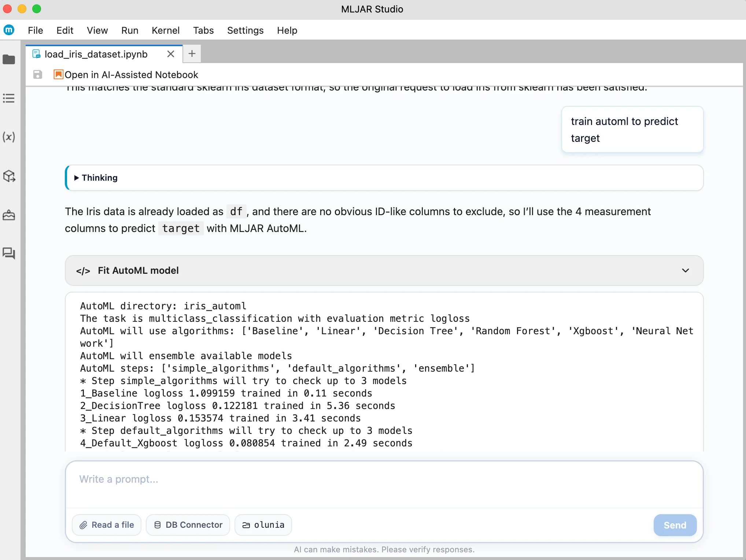Open in AI-Assisted Notebook
This screenshot has width=746, height=560.
tap(126, 75)
